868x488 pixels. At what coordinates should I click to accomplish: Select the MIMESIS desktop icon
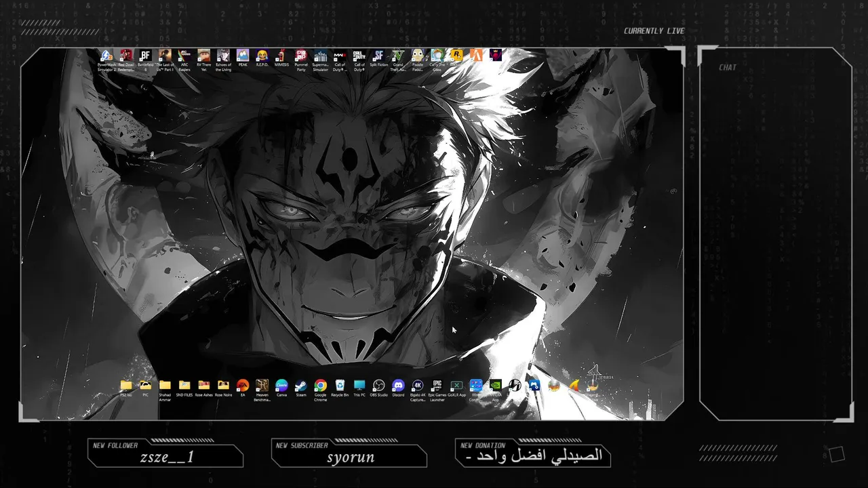click(x=281, y=58)
